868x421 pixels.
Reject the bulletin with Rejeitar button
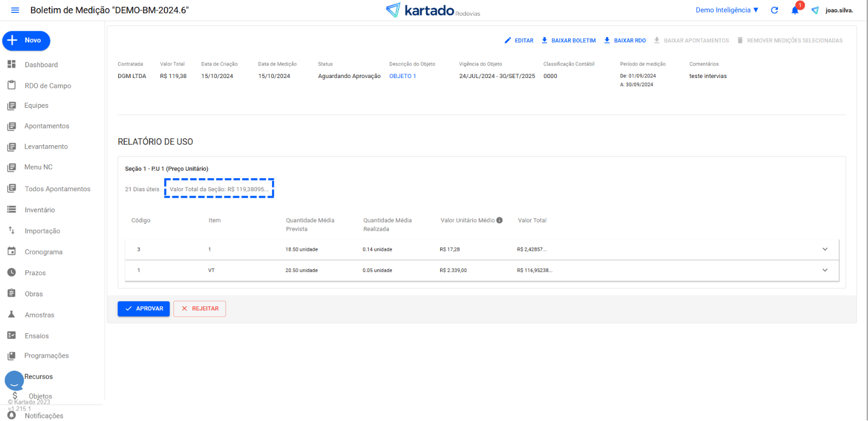[x=200, y=309]
